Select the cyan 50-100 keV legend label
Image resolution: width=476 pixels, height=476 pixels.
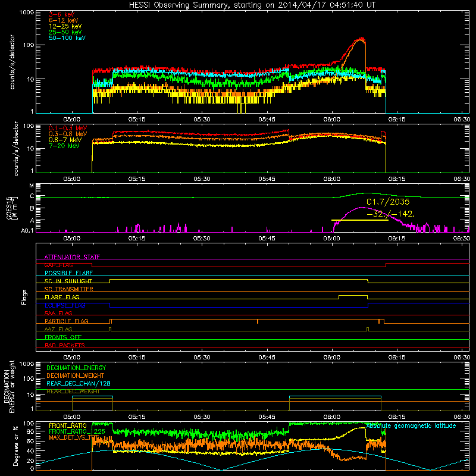click(x=67, y=38)
